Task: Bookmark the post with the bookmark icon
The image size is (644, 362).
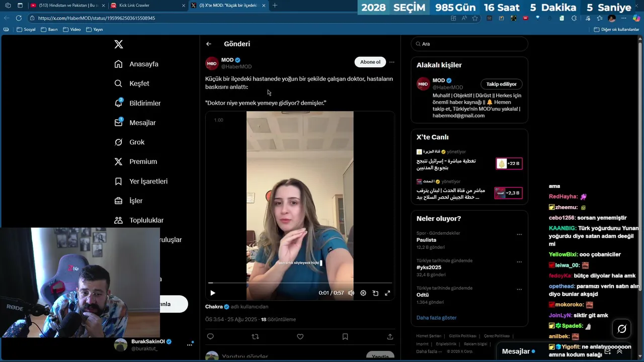Action: (345, 336)
